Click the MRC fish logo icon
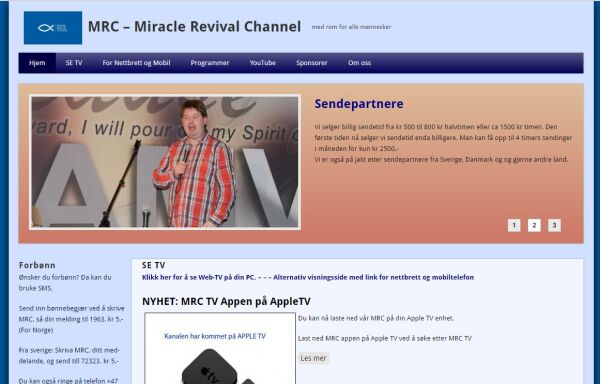Screen dimensions: 600x384 [53, 28]
